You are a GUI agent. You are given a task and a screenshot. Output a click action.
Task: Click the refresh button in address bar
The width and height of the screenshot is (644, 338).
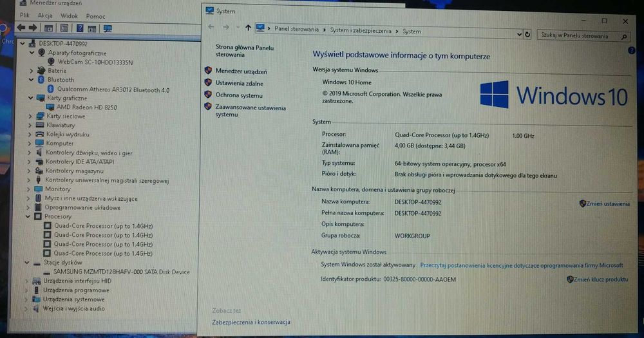(x=528, y=35)
